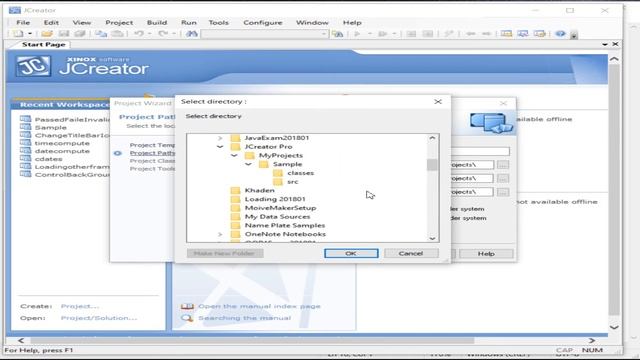The width and height of the screenshot is (640, 360).
Task: Click Start Page vertical scrollbar down arrow
Action: click(614, 327)
